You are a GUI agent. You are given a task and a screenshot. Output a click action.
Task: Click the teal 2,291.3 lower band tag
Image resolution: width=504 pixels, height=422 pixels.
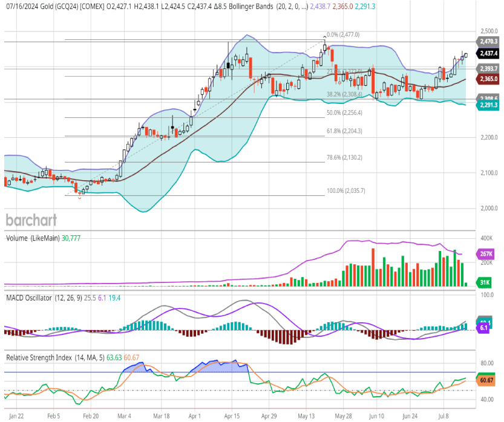[488, 105]
